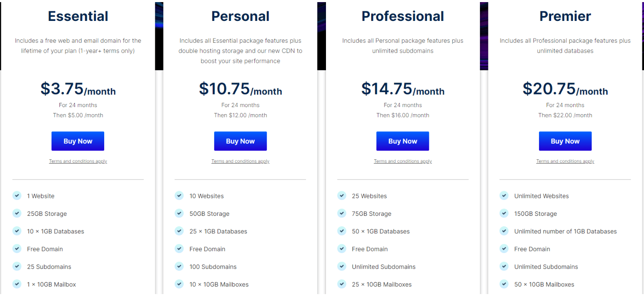Buy the Essential plan now
The image size is (644, 297).
78,141
